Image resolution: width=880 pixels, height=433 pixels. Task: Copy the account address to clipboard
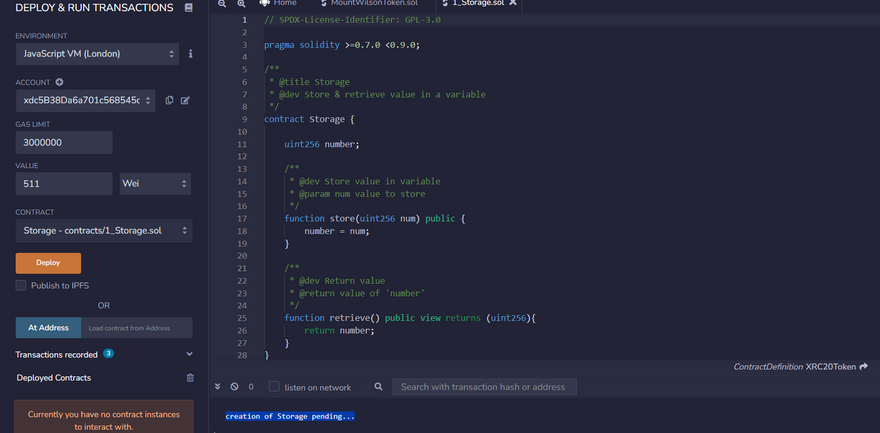[x=169, y=100]
